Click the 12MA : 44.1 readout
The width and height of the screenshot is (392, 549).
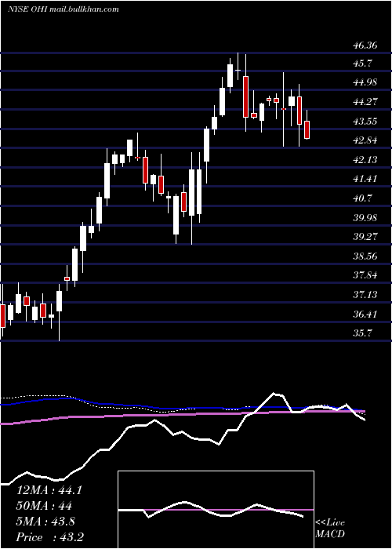coord(49,490)
